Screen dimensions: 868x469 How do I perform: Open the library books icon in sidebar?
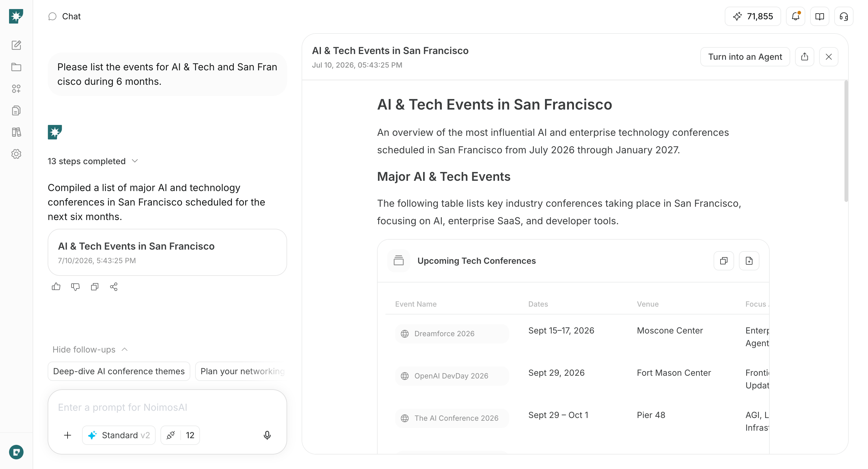click(x=16, y=132)
